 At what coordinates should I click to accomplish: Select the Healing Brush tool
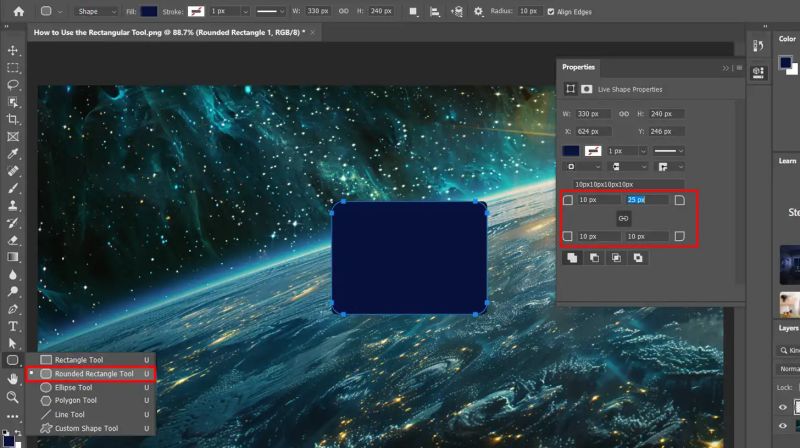[13, 171]
